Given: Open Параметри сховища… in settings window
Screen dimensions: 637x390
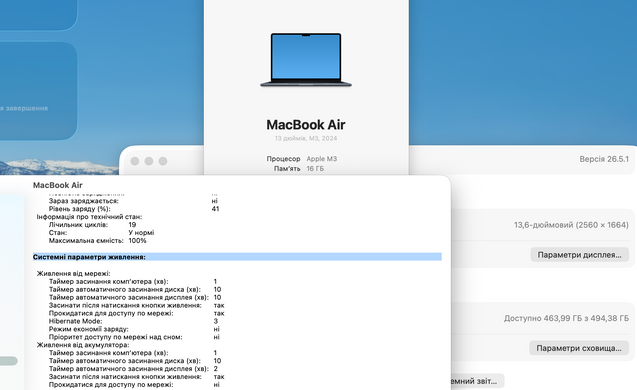Looking at the screenshot, I should tap(579, 348).
